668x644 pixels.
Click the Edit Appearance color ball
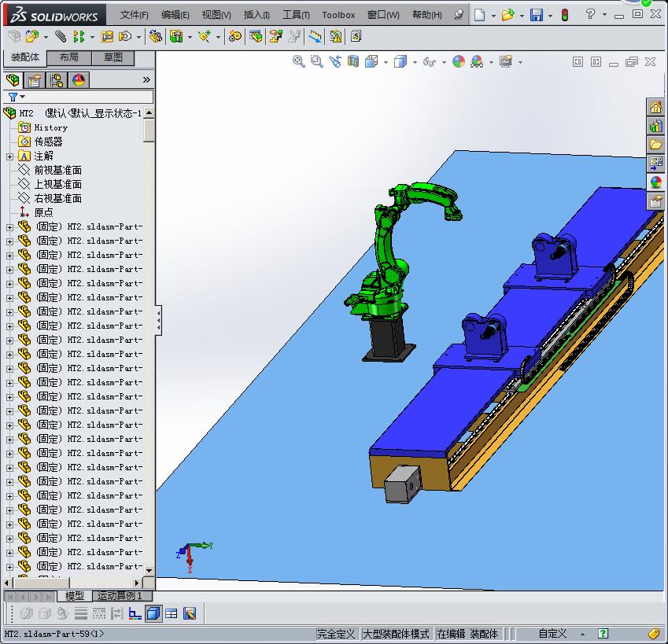tap(459, 61)
